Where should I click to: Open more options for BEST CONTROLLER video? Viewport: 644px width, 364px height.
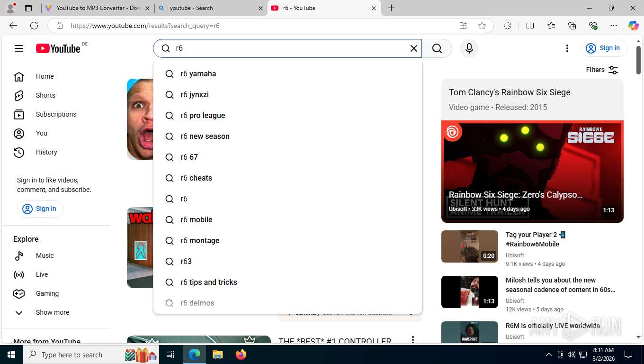[x=413, y=340]
